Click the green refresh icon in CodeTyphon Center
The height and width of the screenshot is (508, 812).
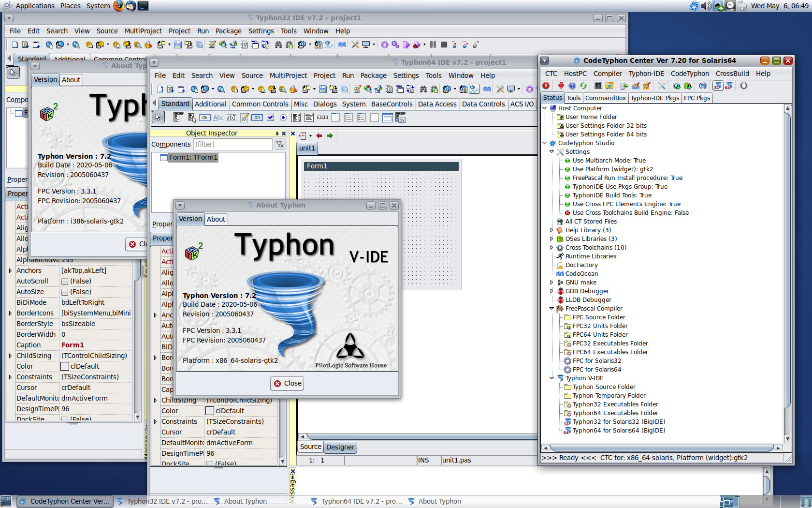583,86
